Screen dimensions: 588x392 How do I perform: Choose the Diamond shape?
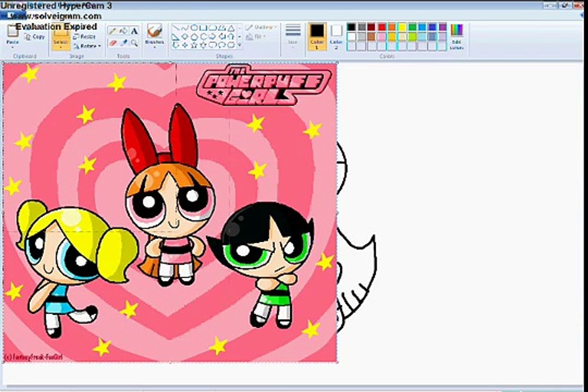coord(185,36)
